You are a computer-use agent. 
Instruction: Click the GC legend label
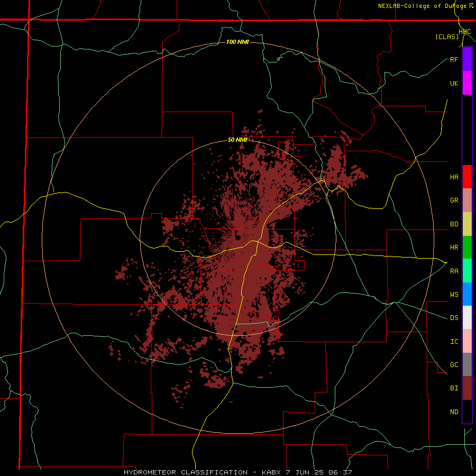[x=454, y=364]
